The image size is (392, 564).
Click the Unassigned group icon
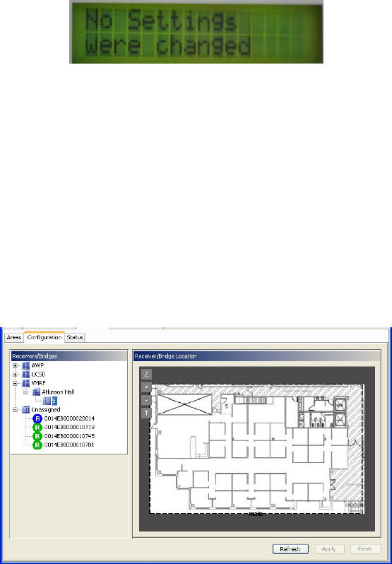click(x=26, y=409)
